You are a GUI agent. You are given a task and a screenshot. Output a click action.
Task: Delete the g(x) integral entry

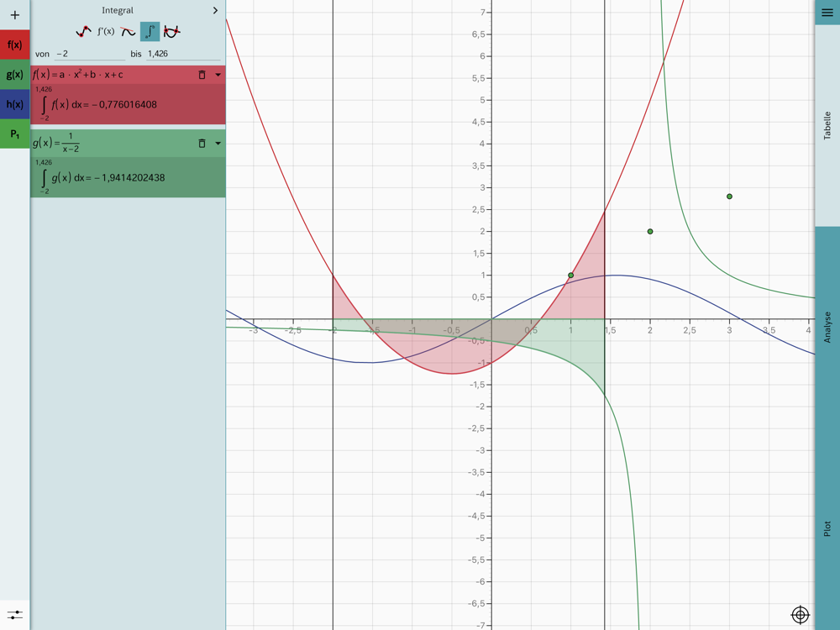[x=202, y=143]
